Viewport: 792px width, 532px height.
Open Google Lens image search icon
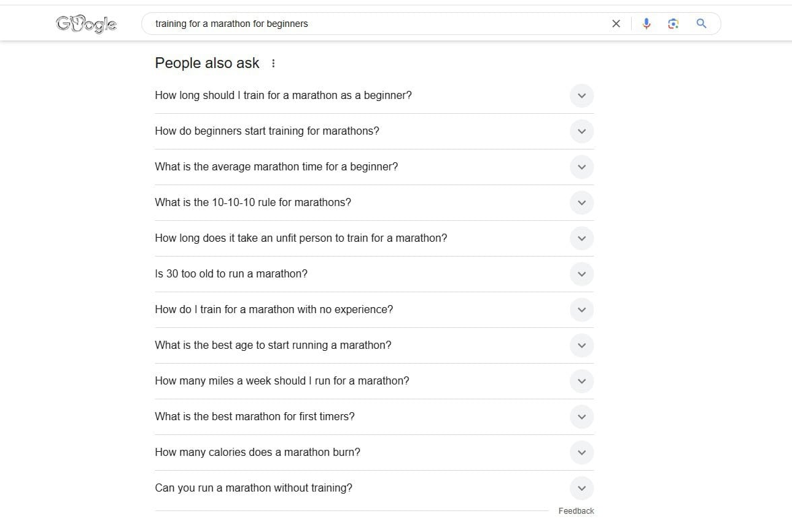673,23
